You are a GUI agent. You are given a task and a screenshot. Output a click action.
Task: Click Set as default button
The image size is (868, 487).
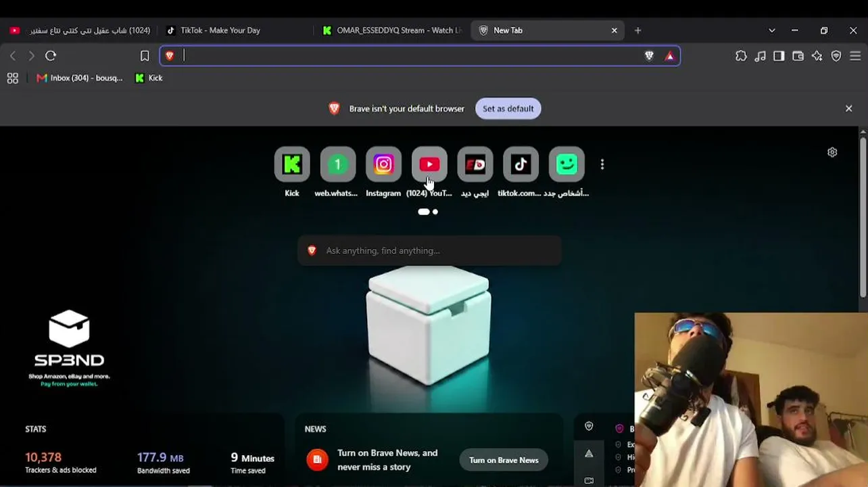508,109
